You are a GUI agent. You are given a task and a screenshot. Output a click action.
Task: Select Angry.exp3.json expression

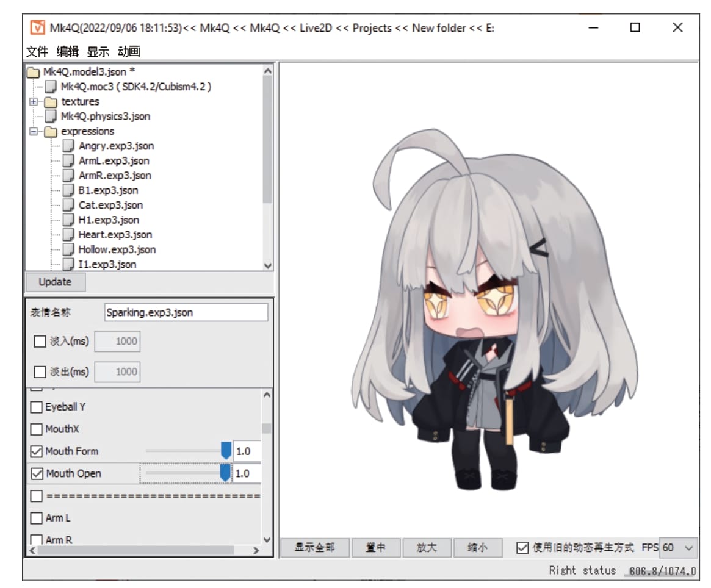pos(116,146)
